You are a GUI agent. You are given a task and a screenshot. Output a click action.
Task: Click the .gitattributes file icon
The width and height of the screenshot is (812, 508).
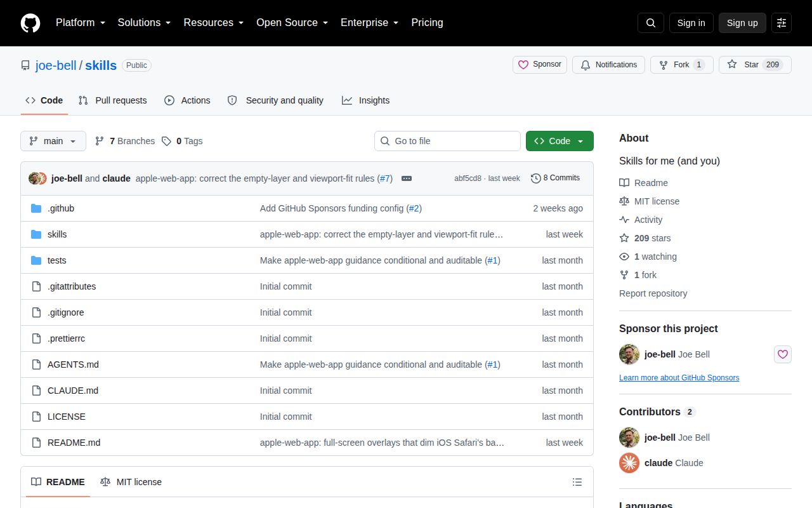pyautogui.click(x=36, y=286)
